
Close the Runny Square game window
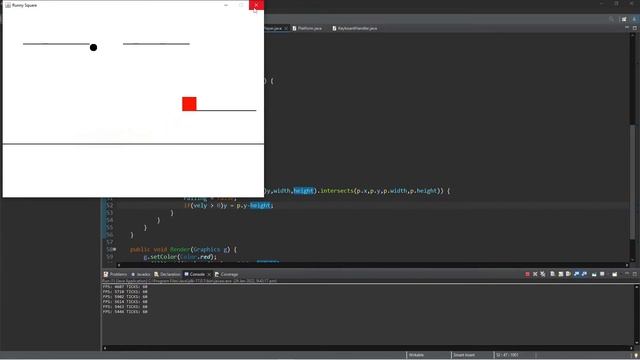pos(256,5)
